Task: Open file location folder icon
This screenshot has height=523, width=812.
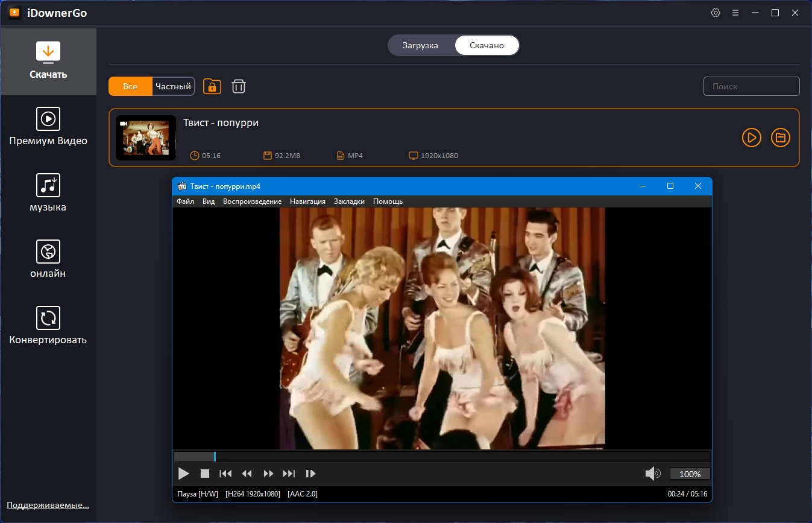Action: (x=780, y=138)
